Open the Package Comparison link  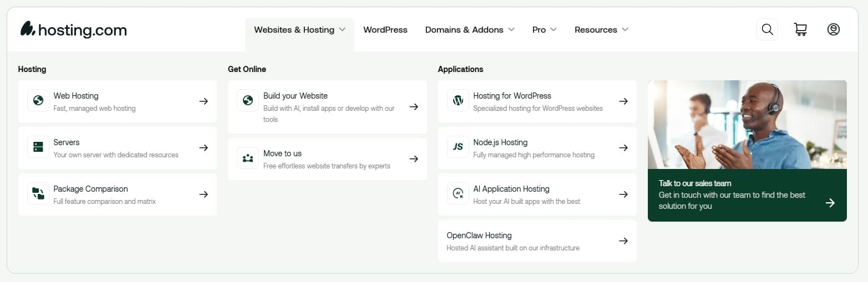click(x=90, y=189)
